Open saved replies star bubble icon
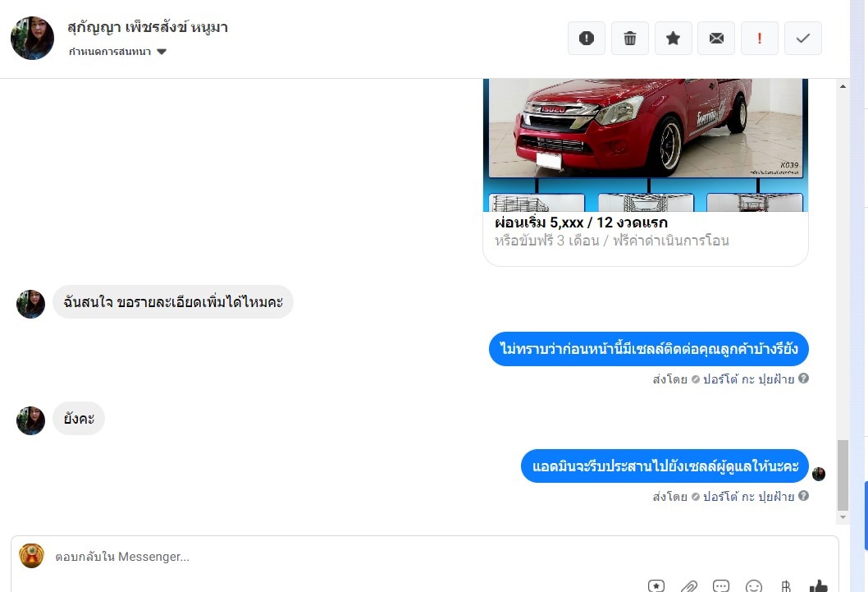This screenshot has height=592, width=868. coord(656,586)
